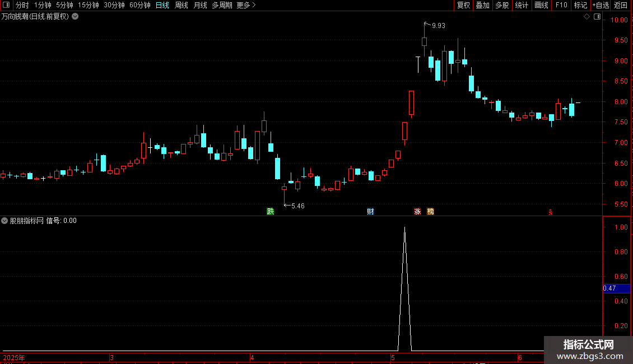Screen dimensions: 633x364
Task: Click month 6 on the date axis
Action: click(520, 357)
